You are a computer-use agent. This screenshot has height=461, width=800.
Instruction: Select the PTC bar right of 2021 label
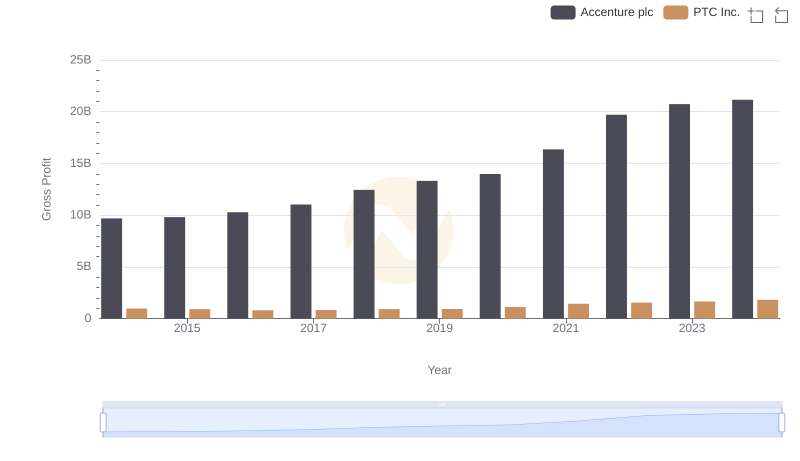[x=579, y=312]
